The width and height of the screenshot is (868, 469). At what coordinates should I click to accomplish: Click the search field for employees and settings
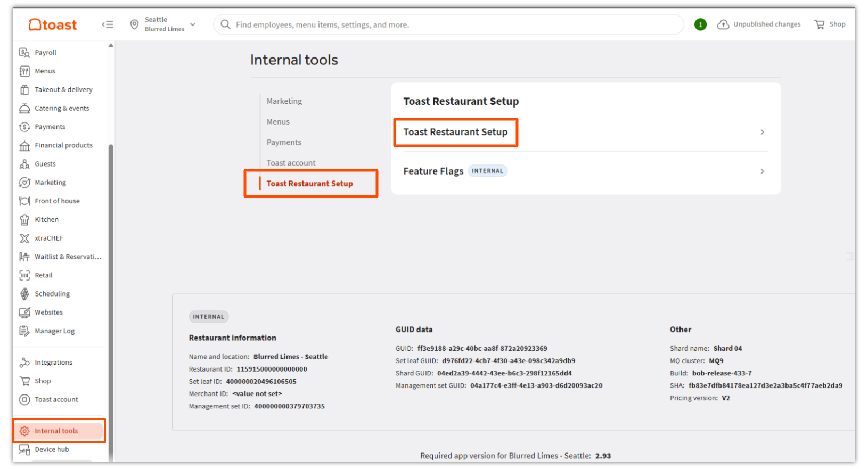(x=447, y=24)
